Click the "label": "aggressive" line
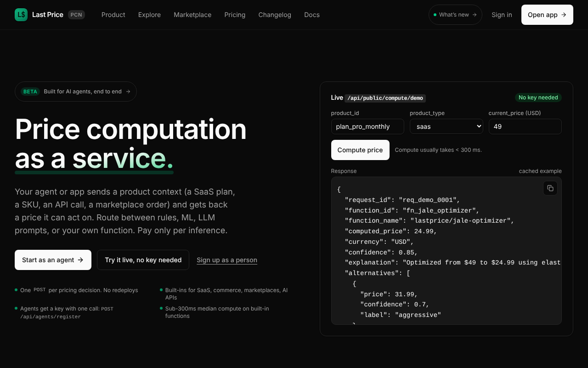The width and height of the screenshot is (588, 368). [x=401, y=315]
